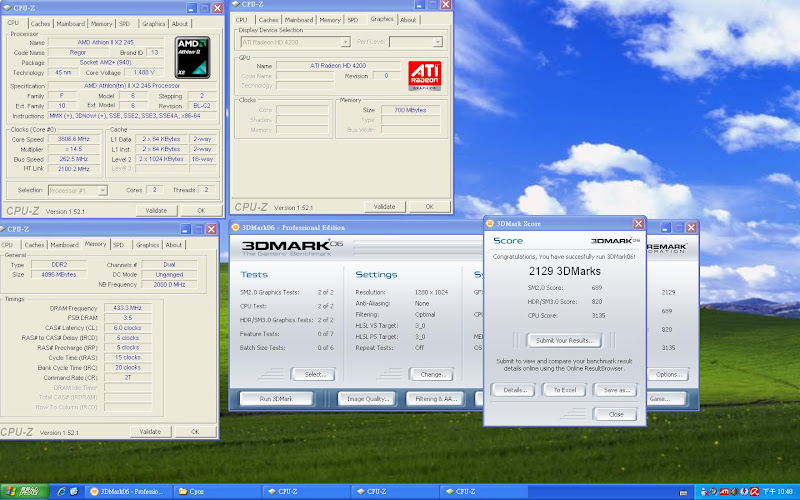
Task: Switch Graphics CPU-Z window to Memory tab
Action: point(330,20)
